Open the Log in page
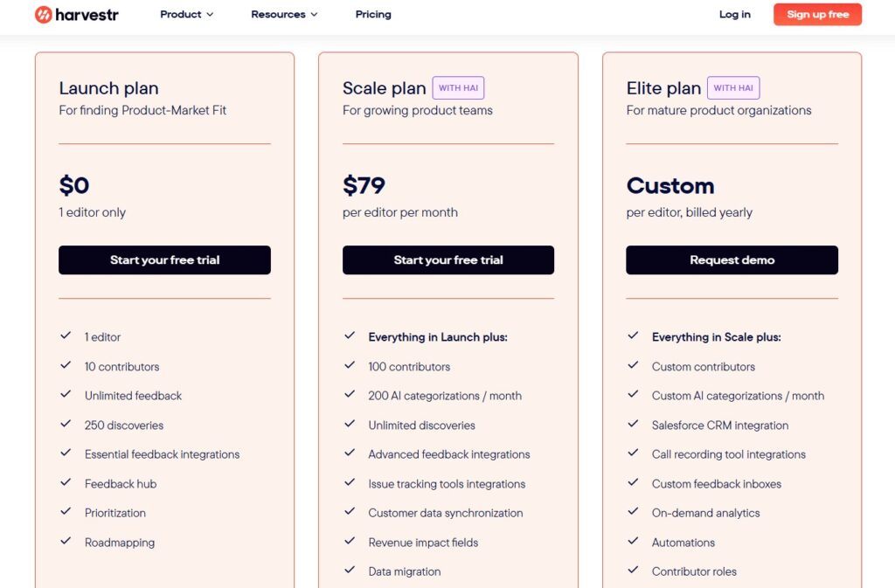895x588 pixels. point(734,14)
